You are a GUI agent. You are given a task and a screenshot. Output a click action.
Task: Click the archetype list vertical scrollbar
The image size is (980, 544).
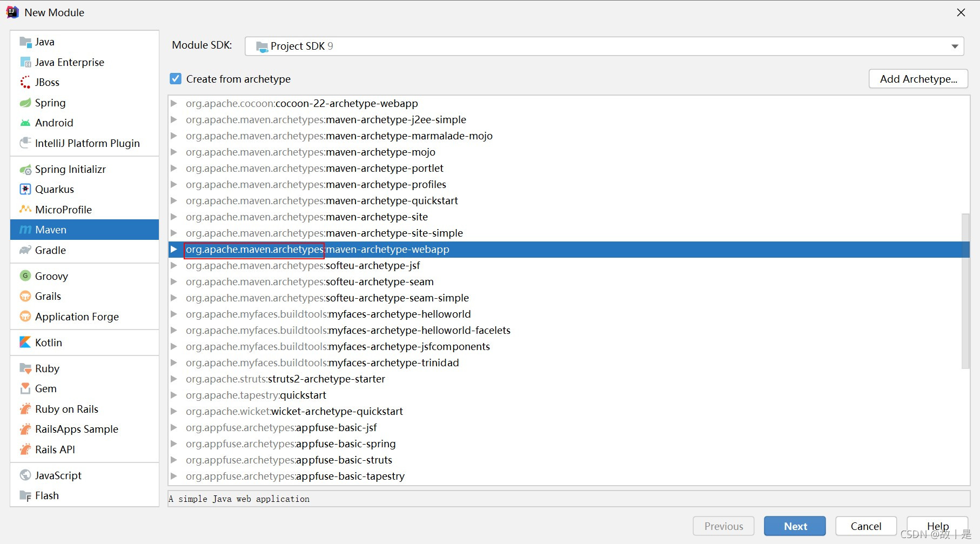coord(965,291)
